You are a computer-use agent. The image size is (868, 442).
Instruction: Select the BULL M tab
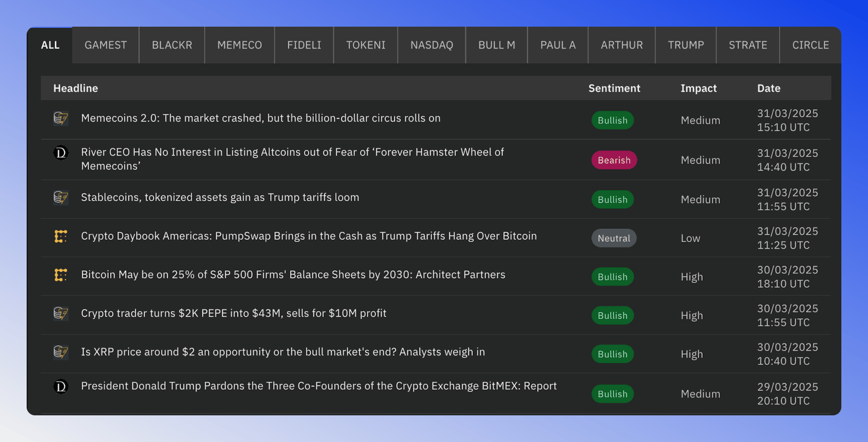click(496, 45)
